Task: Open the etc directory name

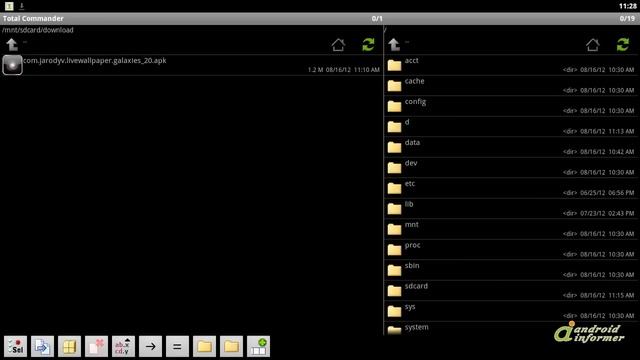Action: coord(410,184)
